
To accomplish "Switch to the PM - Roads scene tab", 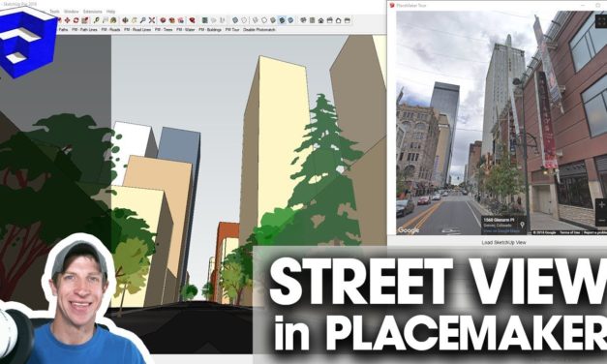I will point(110,30).
